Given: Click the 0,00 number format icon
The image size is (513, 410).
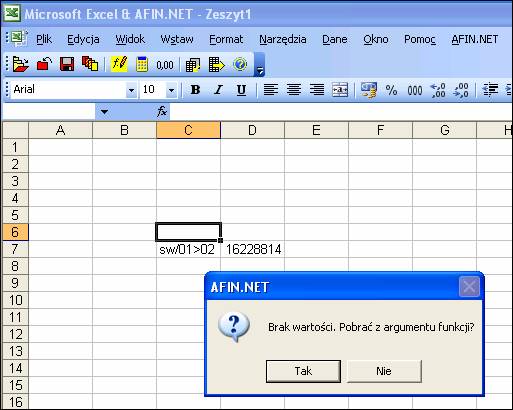Looking at the screenshot, I should [165, 65].
